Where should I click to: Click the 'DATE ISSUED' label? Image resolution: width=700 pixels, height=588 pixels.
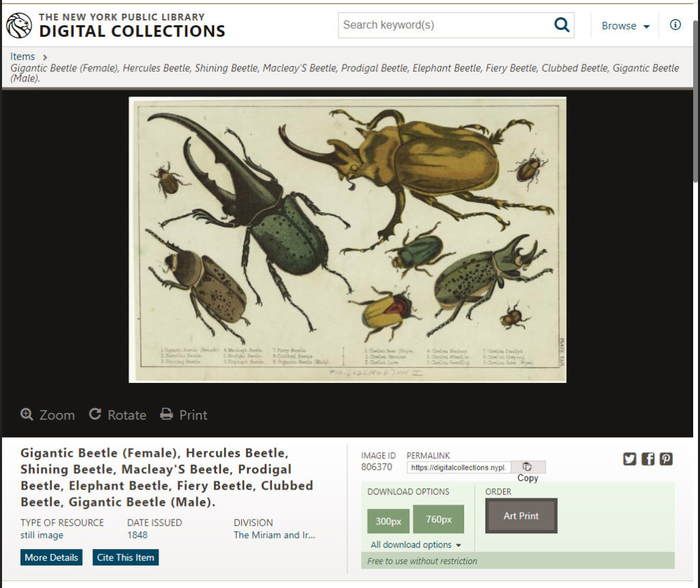[x=154, y=522]
